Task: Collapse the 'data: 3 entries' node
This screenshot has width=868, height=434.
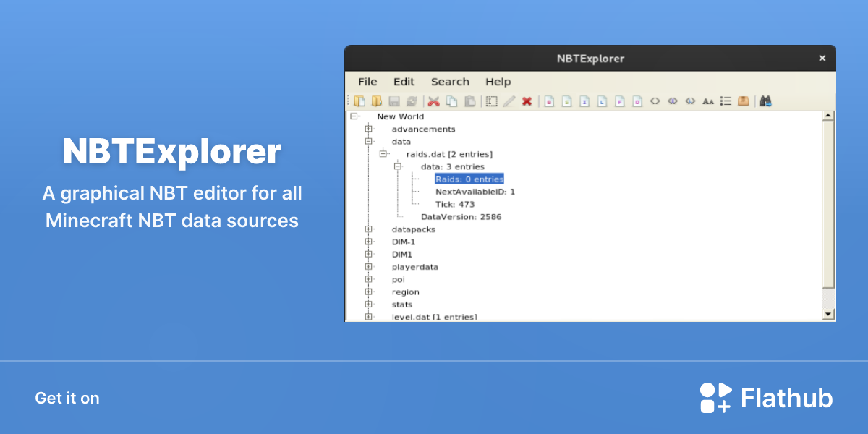Action: click(397, 166)
